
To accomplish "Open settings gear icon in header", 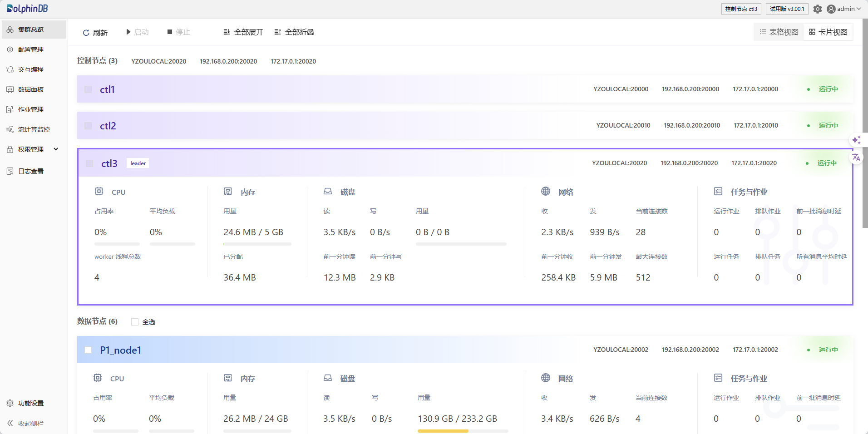I will point(817,9).
